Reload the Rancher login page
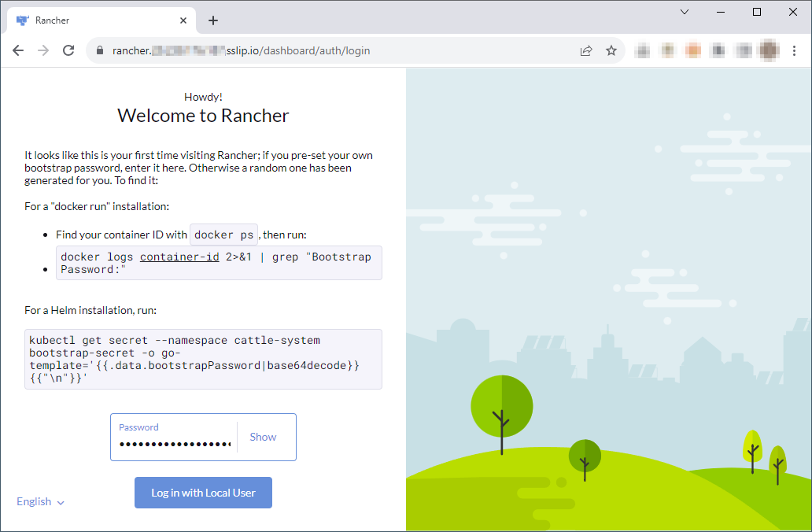 [68, 50]
